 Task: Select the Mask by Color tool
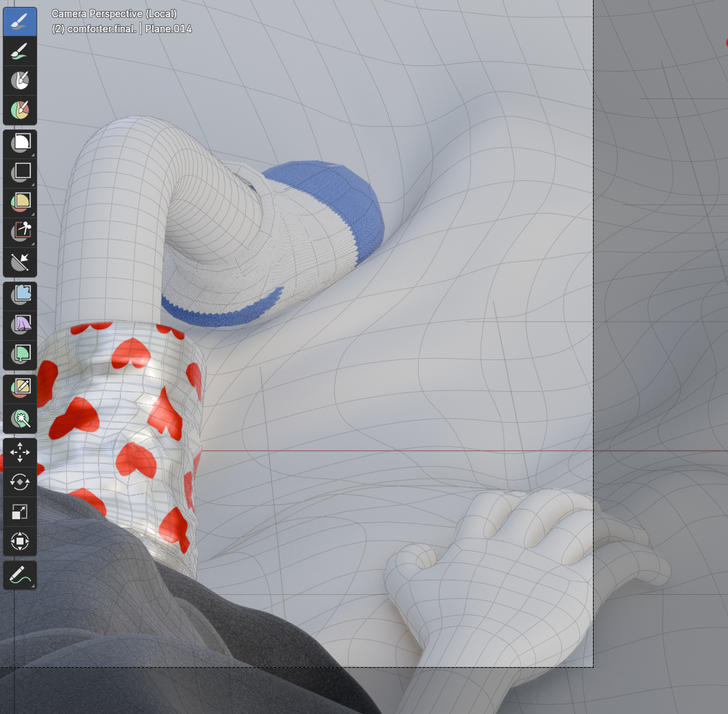point(20,417)
